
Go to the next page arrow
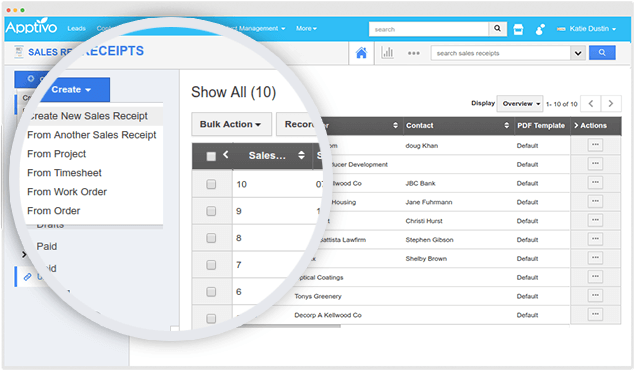tap(611, 104)
